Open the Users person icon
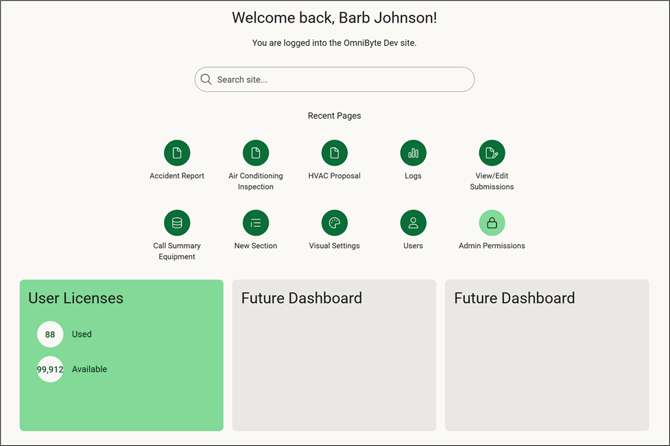 (413, 223)
